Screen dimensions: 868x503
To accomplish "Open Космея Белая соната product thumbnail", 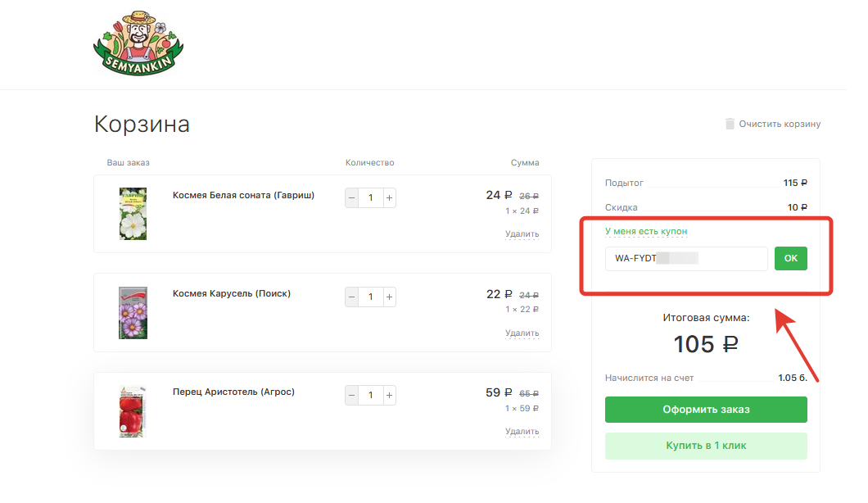I will click(133, 214).
